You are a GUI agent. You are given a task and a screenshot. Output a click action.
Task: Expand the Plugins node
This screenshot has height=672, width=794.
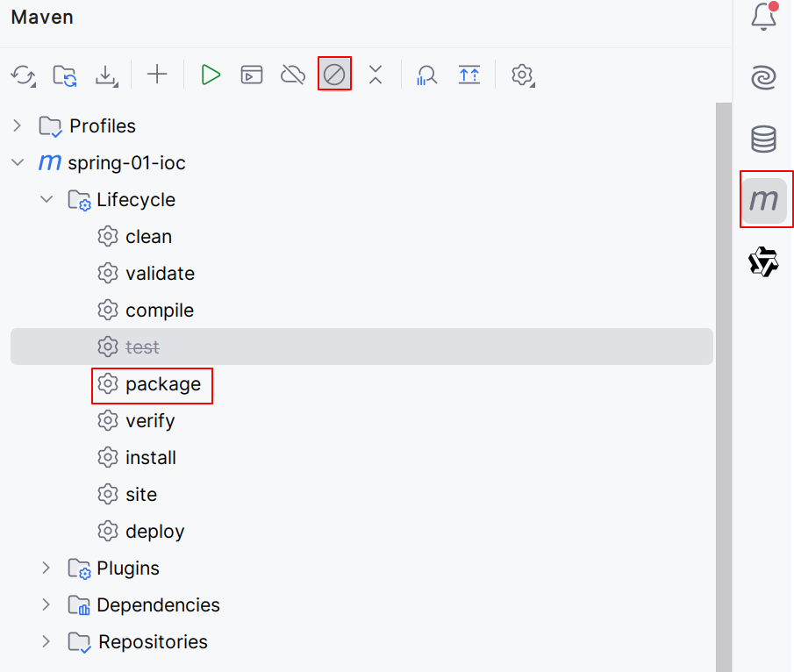click(x=46, y=568)
